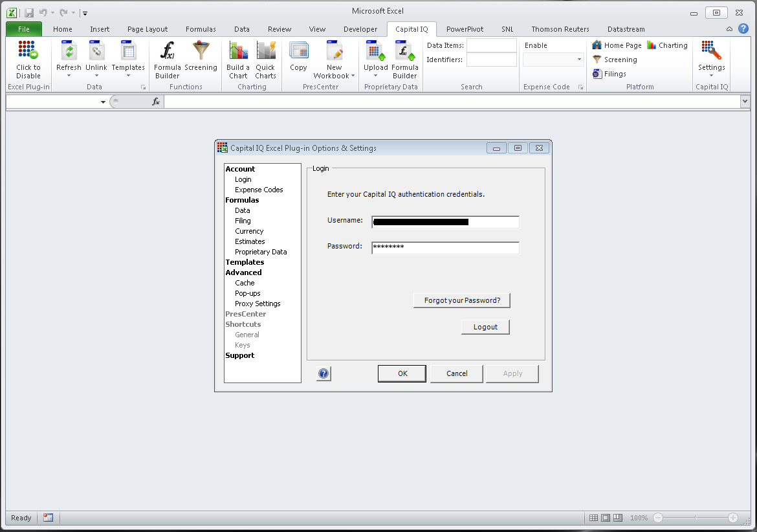Switch to the Thomson Reuters tab
This screenshot has height=532, width=757.
click(x=560, y=29)
